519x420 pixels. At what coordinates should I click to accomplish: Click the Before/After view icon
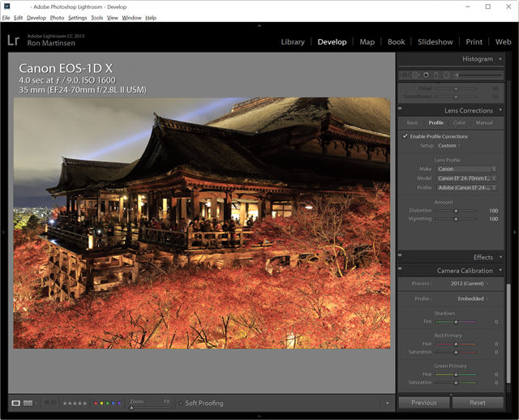click(x=29, y=403)
